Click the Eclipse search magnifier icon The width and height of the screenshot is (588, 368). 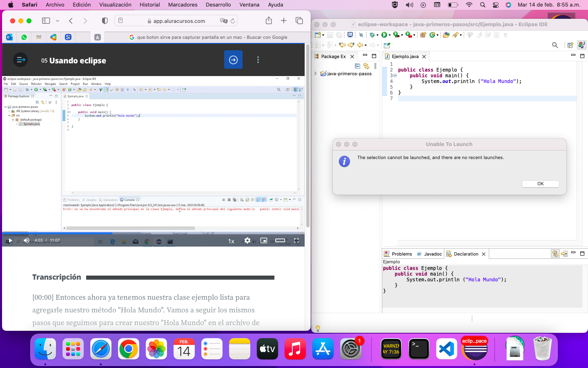[555, 45]
